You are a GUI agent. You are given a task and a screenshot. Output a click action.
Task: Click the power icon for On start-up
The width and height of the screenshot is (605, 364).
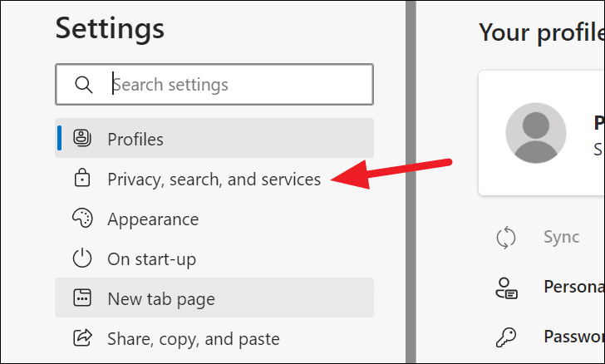tap(82, 258)
